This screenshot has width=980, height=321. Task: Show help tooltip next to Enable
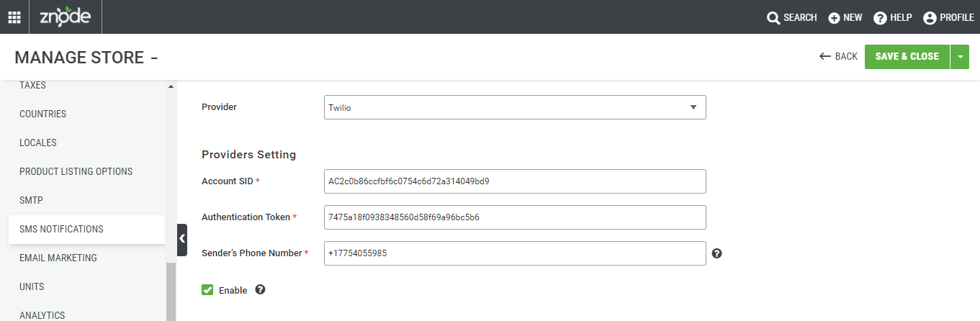point(260,289)
